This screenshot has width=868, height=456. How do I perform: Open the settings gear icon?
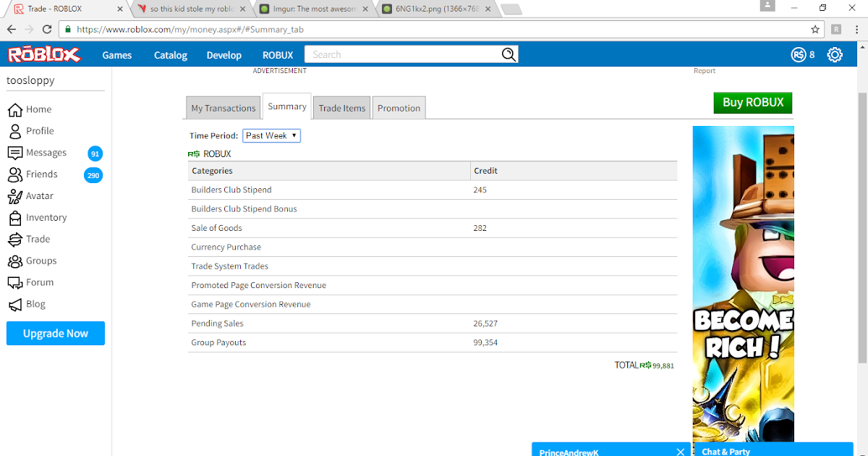(835, 54)
